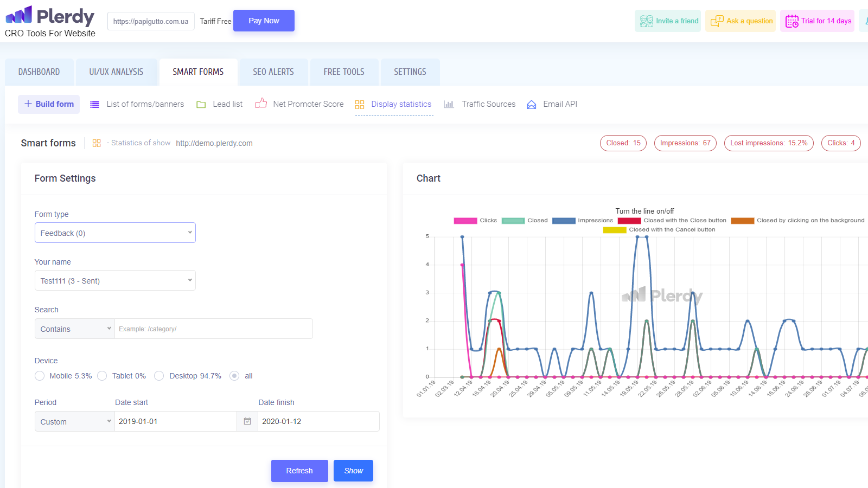The width and height of the screenshot is (868, 488).
Task: Click the calendar icon between date fields
Action: point(247,421)
